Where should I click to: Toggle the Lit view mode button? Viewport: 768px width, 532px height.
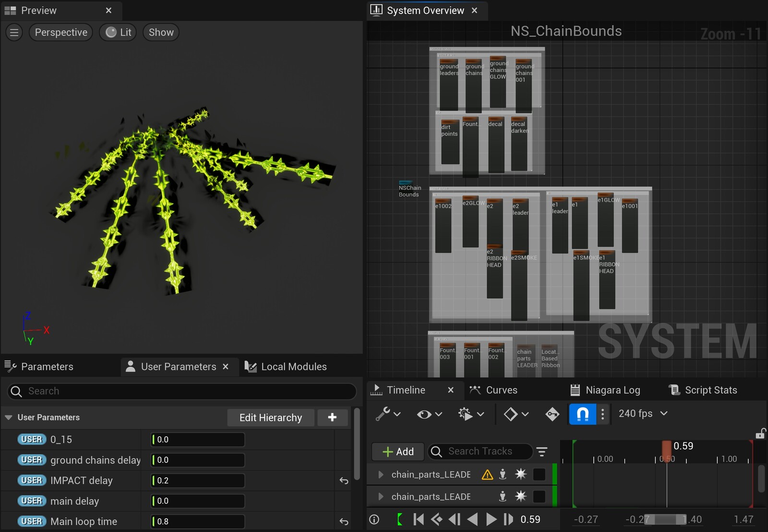[118, 32]
